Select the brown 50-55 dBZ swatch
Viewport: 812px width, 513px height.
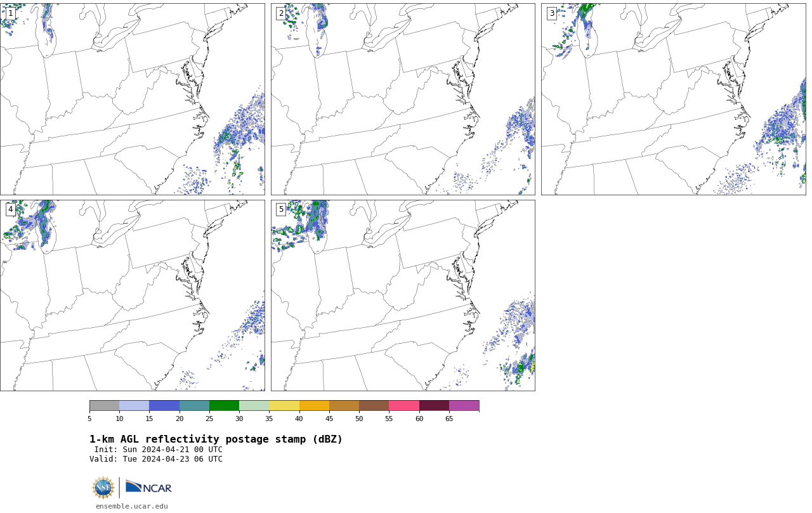pos(374,406)
